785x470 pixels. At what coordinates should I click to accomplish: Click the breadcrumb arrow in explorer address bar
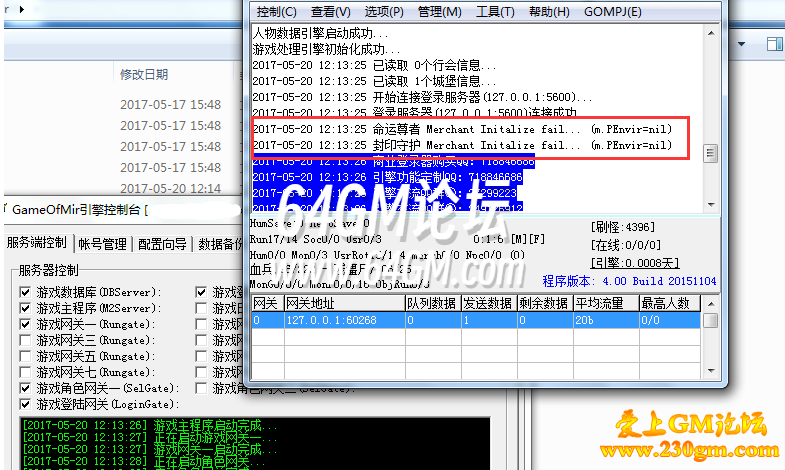click(x=22, y=9)
